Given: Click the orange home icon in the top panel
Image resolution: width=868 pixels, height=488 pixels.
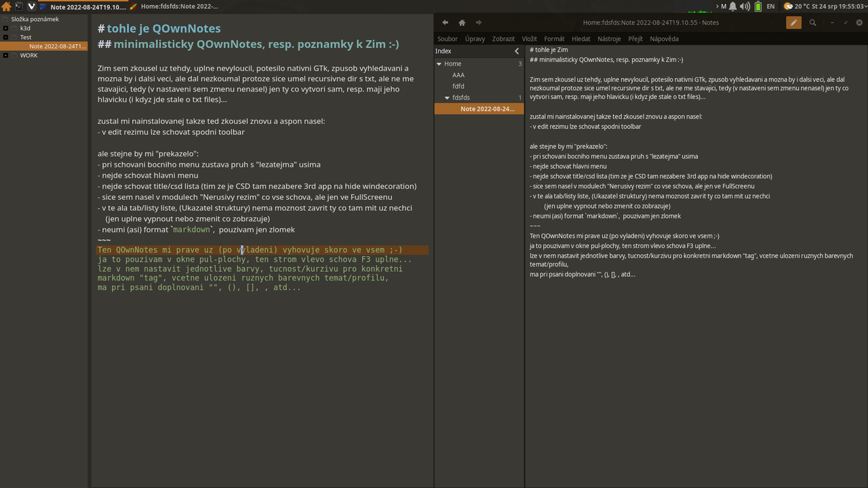Looking at the screenshot, I should (x=6, y=7).
